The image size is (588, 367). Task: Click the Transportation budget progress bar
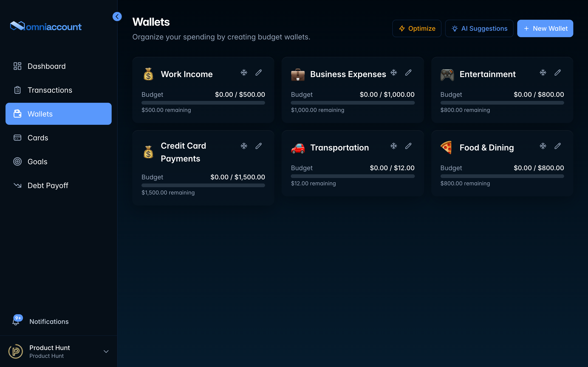(x=353, y=176)
